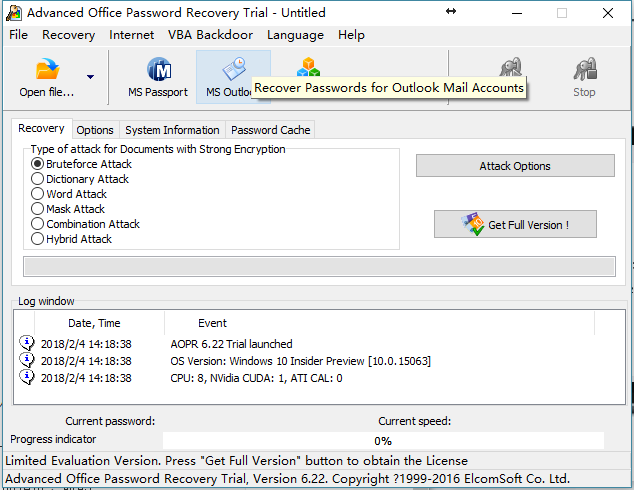This screenshot has width=634, height=490.
Task: Click the Limited Evaluation Version status text
Action: point(237,460)
